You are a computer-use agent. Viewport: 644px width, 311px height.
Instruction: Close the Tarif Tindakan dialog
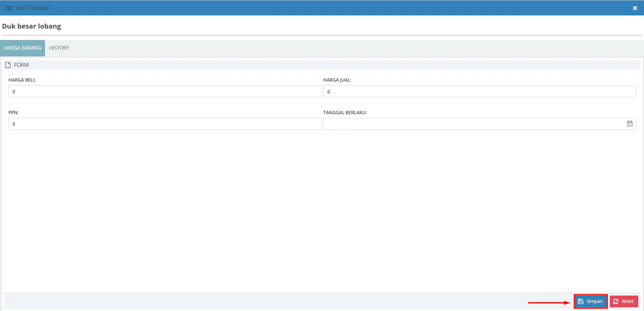635,8
